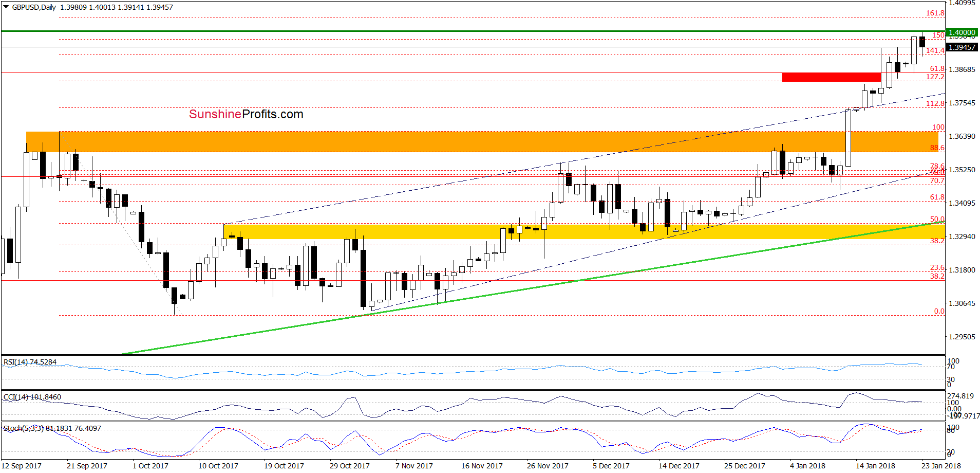
Task: Click the 1.31800 price axis label
Action: click(x=962, y=270)
